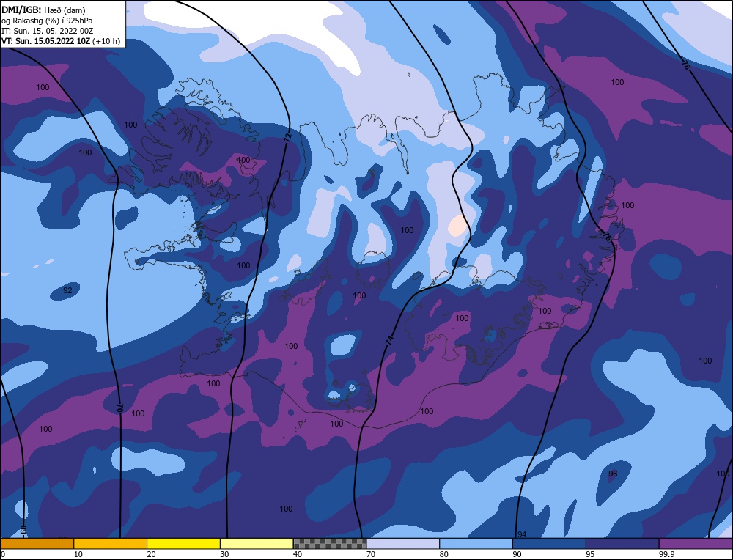Click the '94' humidity value near the bottom edge
Screen dimensions: 733x560
click(522, 534)
